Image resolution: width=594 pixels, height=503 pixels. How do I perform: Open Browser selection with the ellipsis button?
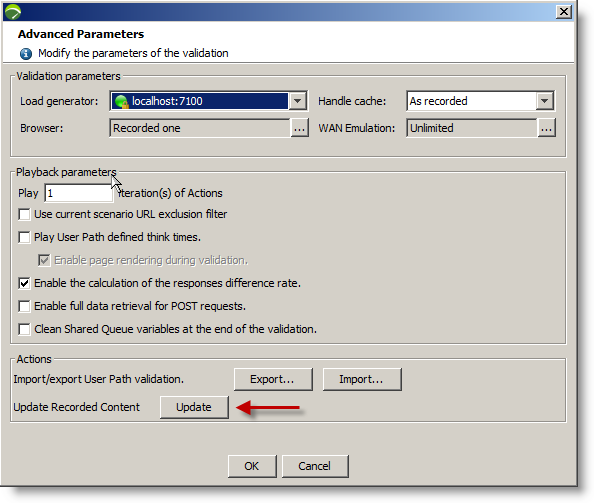coord(299,128)
